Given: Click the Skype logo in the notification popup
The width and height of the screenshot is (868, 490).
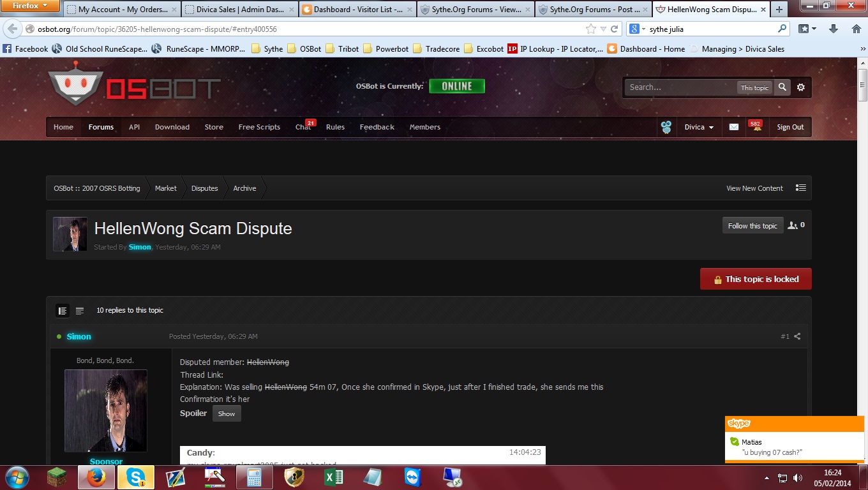Looking at the screenshot, I should coord(739,424).
